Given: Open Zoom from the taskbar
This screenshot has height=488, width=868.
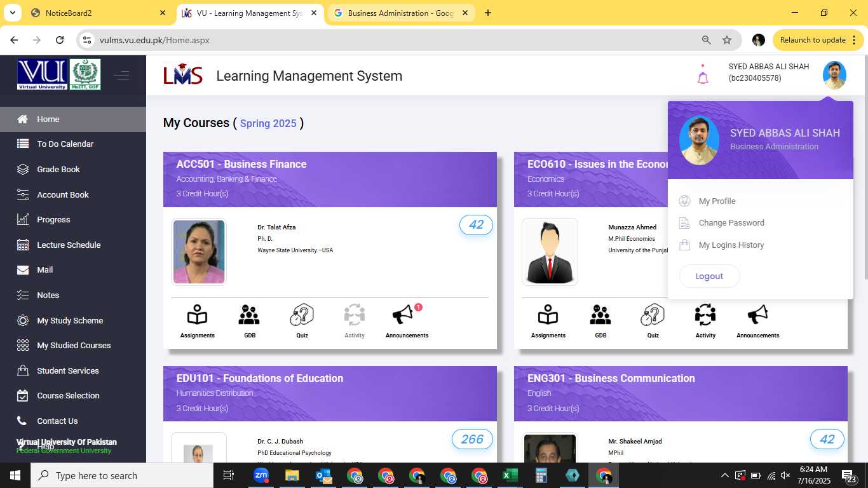Looking at the screenshot, I should coord(261,475).
